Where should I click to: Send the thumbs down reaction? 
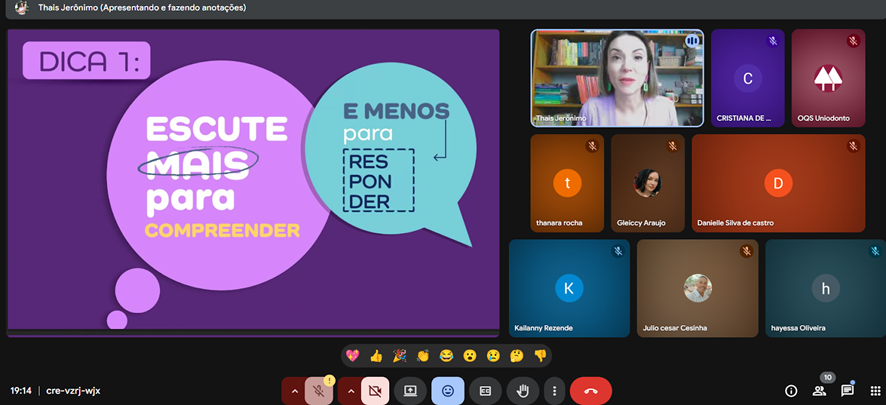[540, 355]
